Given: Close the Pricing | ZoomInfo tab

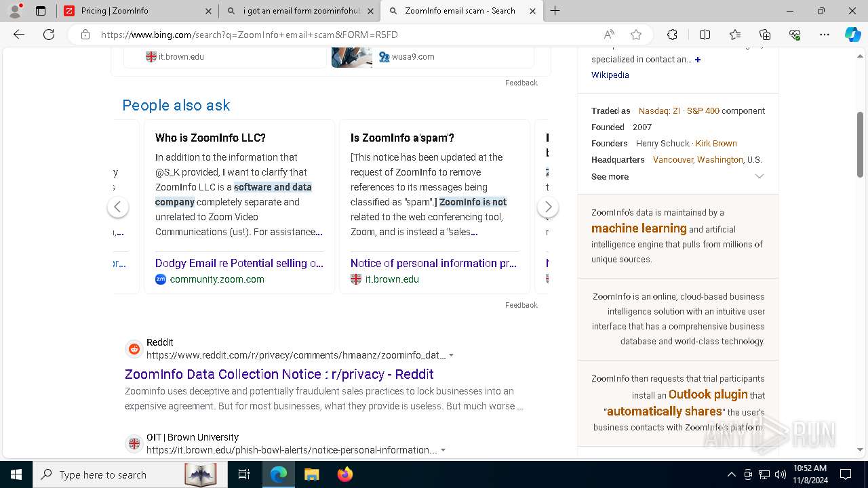Looking at the screenshot, I should (x=208, y=11).
